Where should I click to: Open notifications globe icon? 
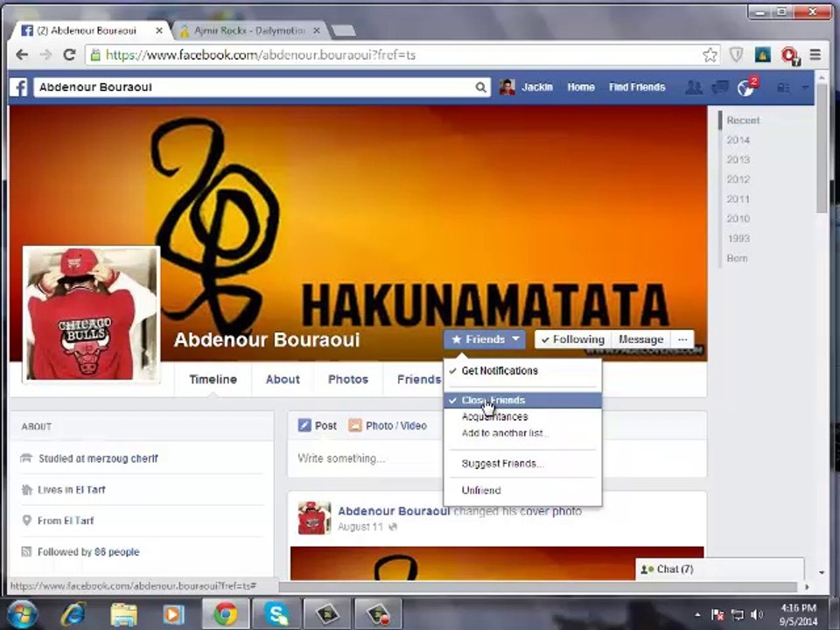[x=745, y=87]
